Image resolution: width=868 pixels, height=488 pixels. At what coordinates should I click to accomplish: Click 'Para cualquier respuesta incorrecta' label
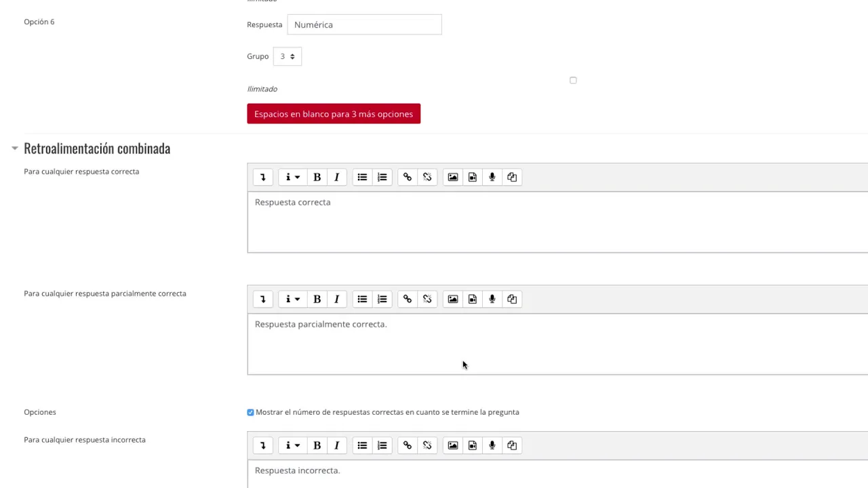click(85, 440)
